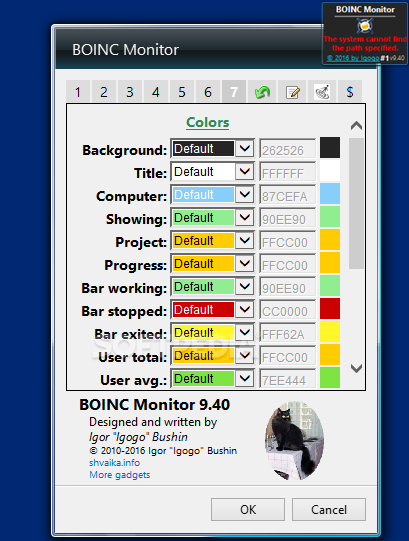Switch to tab 5
This screenshot has width=409, height=541.
coord(182,92)
